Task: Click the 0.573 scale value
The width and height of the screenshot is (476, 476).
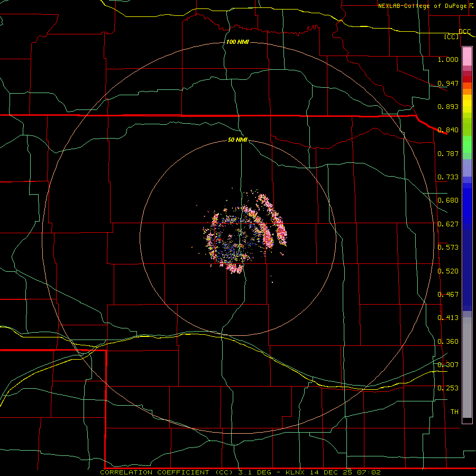Action: [448, 248]
